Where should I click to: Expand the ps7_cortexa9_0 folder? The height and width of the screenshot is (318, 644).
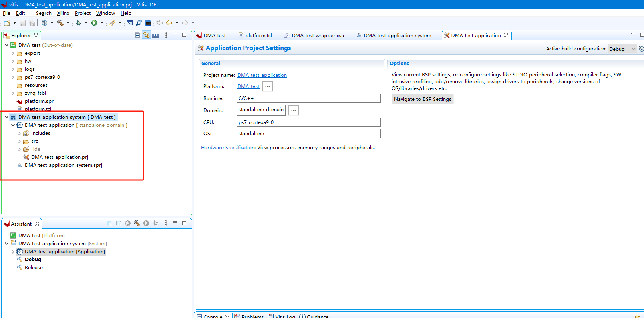tap(13, 77)
